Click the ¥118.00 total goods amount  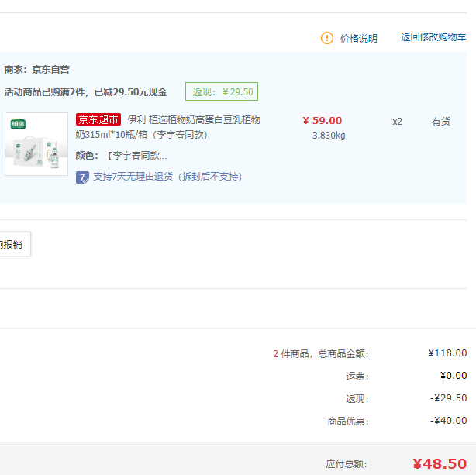point(447,353)
